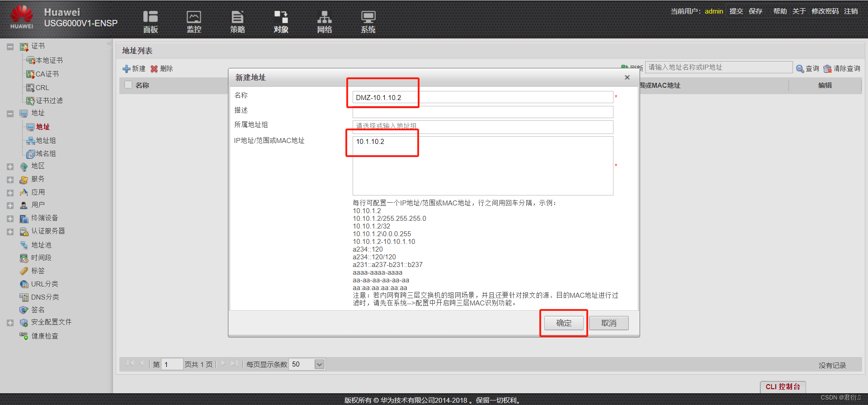This screenshot has width=868, height=405.
Task: Collapse the 地址 tree node
Action: (10, 114)
